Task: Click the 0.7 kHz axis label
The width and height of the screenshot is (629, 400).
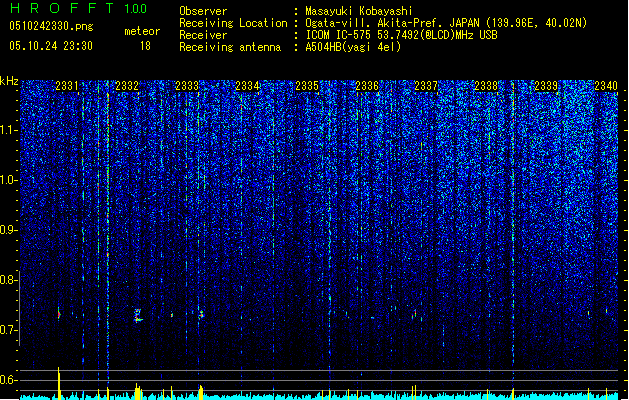Action: tap(8, 330)
